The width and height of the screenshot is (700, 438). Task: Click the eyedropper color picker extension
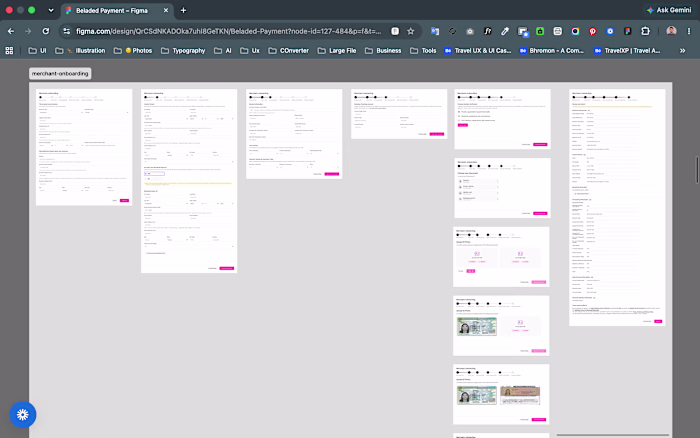[505, 31]
